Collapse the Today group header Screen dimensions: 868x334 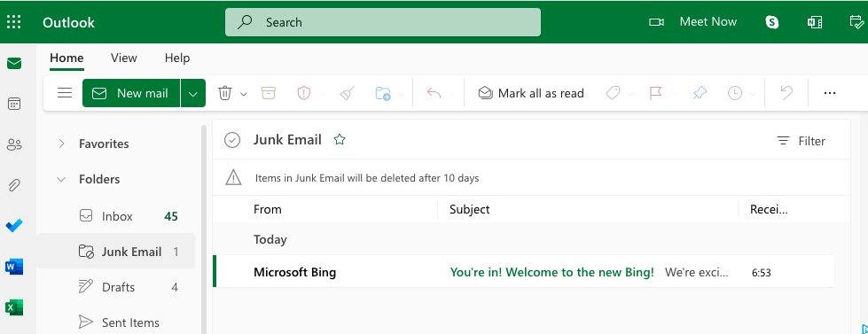pyautogui.click(x=270, y=239)
